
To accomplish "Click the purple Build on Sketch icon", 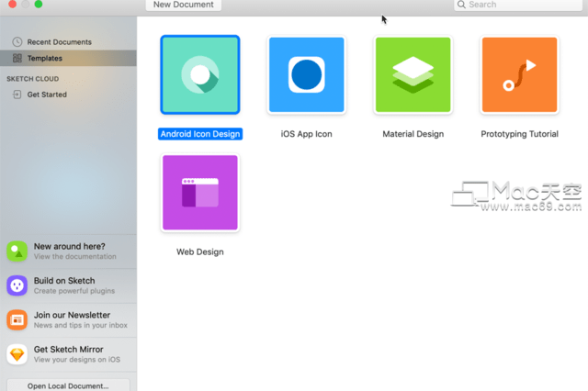I will [17, 285].
